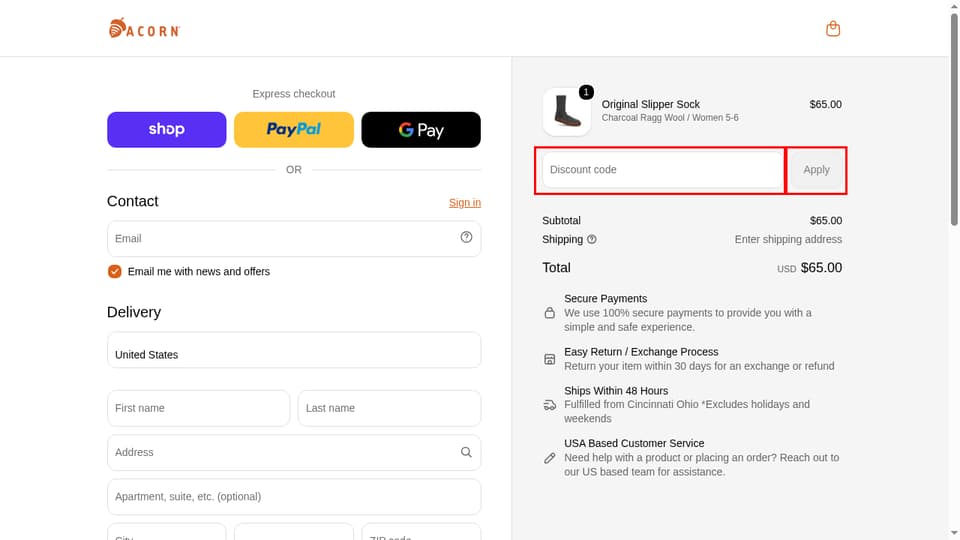Screen dimensions: 960x540
Task: Pay with PayPal express checkout
Action: click(294, 129)
